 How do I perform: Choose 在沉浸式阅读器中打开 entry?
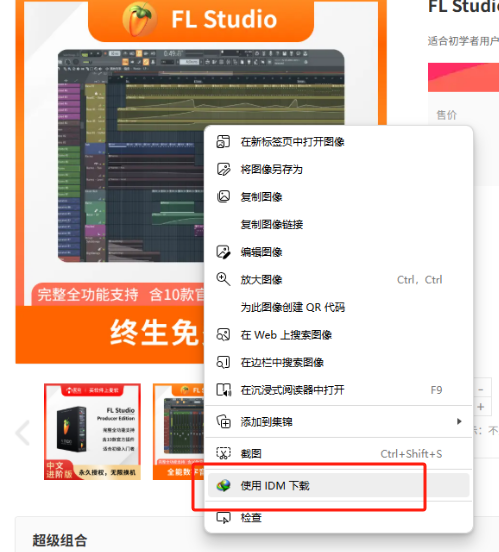click(338, 390)
